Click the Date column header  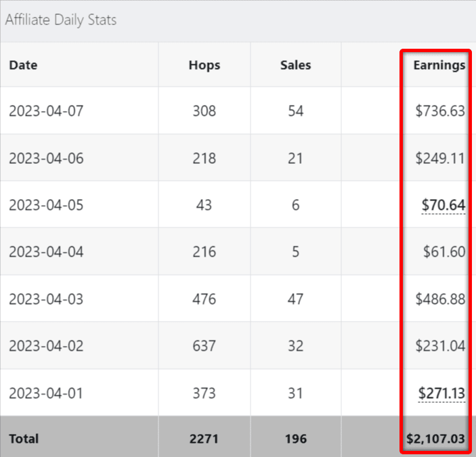23,66
